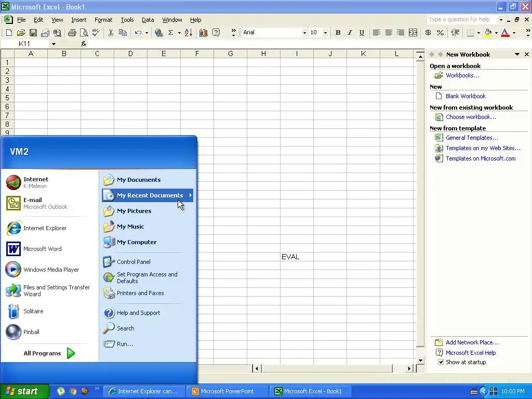Click the Choose workbook... link

pyautogui.click(x=471, y=117)
